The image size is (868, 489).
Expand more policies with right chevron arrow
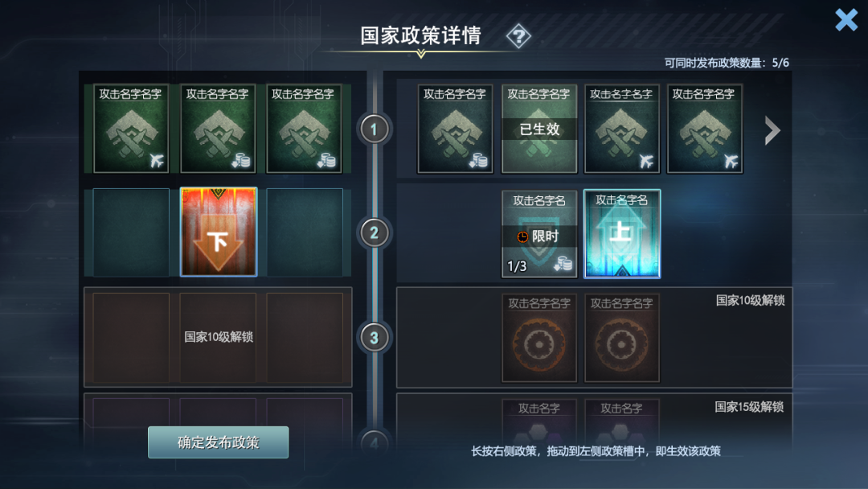coord(772,131)
